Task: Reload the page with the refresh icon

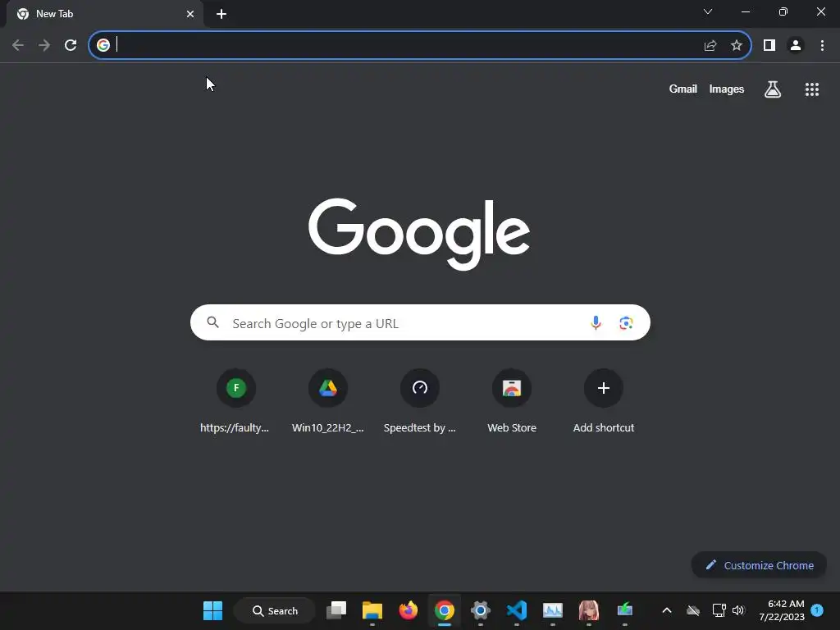Action: [x=71, y=45]
